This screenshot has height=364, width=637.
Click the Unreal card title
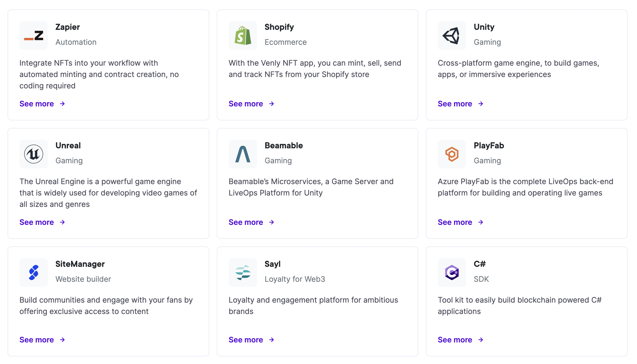click(68, 146)
